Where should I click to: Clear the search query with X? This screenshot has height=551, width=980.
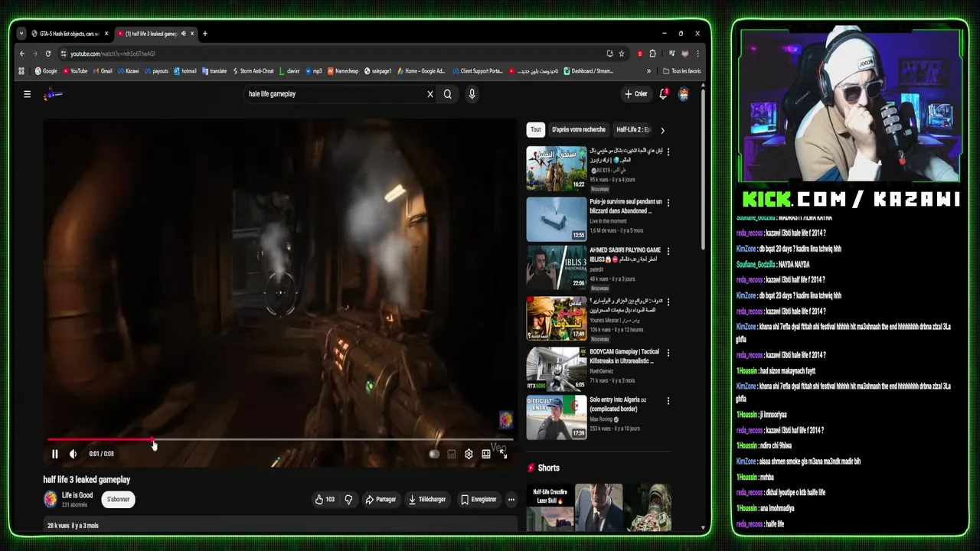click(x=430, y=94)
